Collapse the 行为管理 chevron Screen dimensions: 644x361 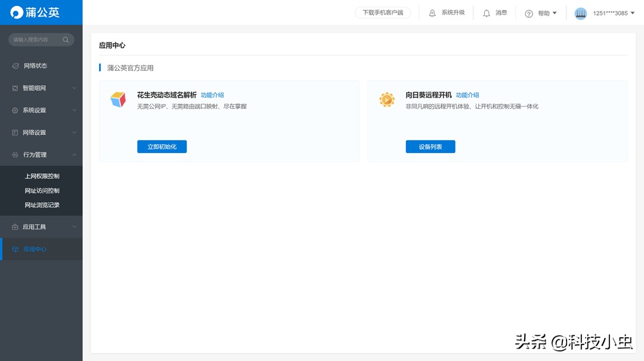pos(75,155)
